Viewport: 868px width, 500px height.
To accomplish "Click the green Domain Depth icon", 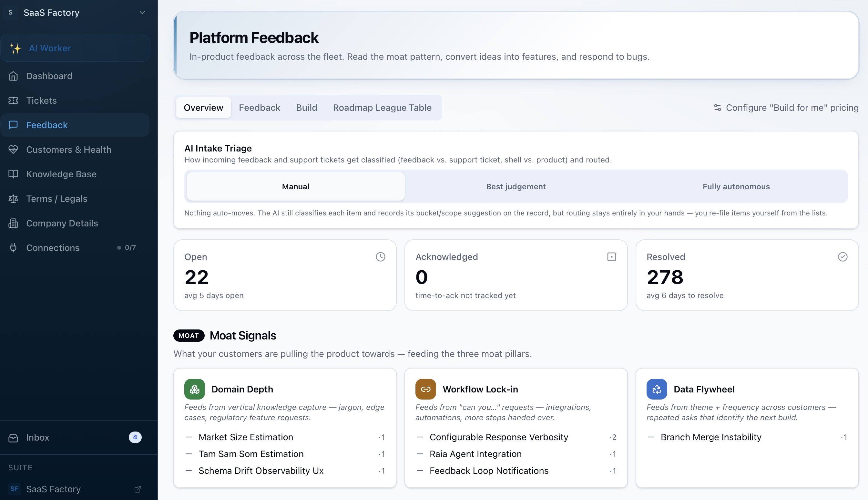I will pyautogui.click(x=195, y=389).
